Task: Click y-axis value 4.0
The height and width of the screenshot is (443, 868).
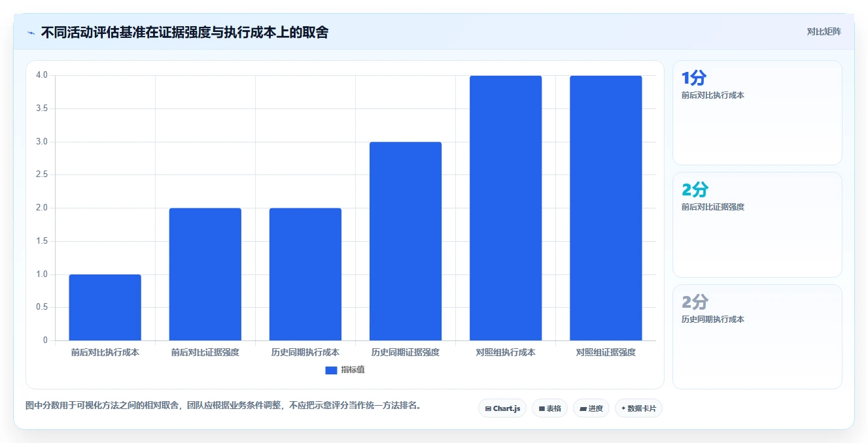Action: point(42,75)
